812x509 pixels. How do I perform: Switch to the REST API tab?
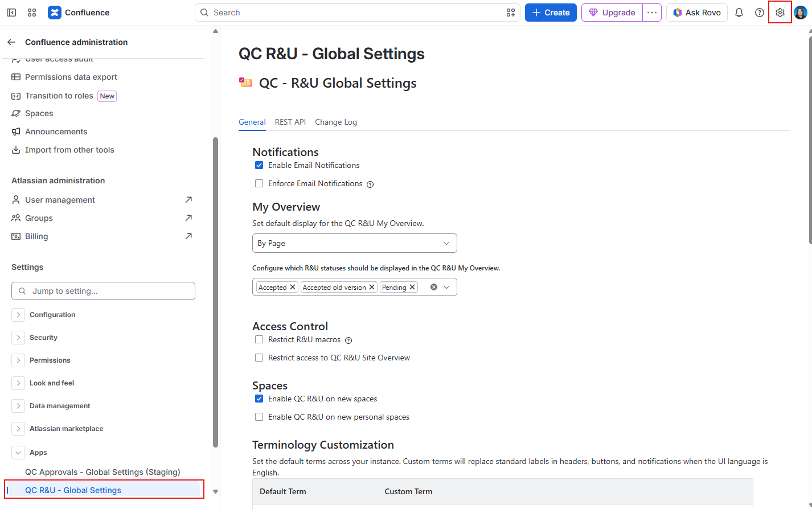pyautogui.click(x=290, y=122)
